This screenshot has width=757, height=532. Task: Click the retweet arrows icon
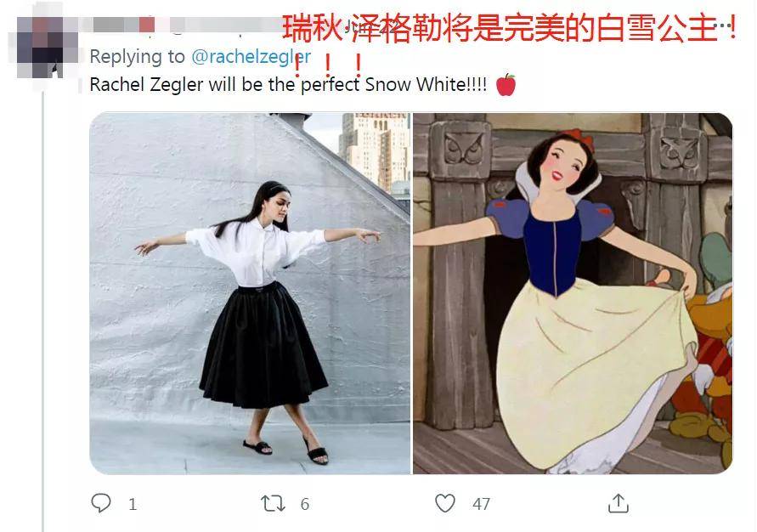[x=273, y=503]
